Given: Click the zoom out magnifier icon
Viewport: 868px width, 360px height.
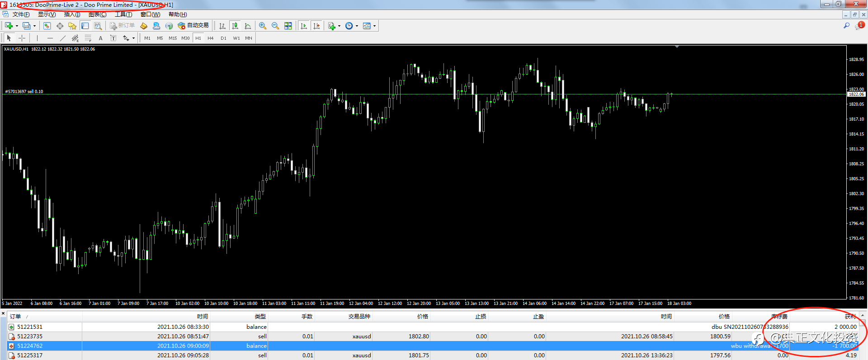Looking at the screenshot, I should (x=275, y=26).
